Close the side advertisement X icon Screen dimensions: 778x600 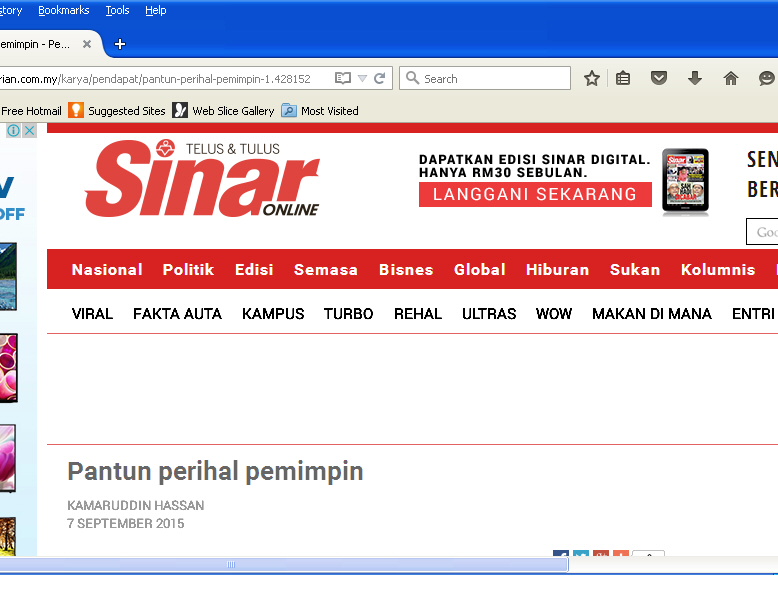point(30,131)
